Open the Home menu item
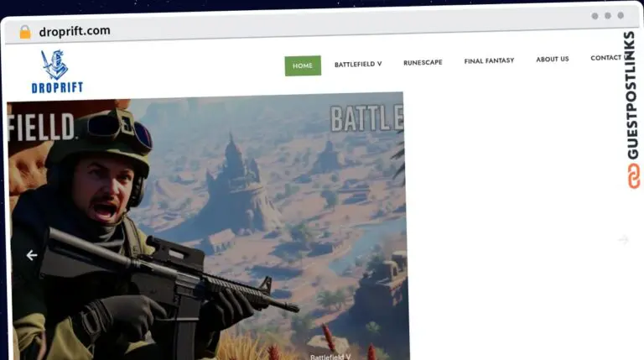 (x=303, y=65)
